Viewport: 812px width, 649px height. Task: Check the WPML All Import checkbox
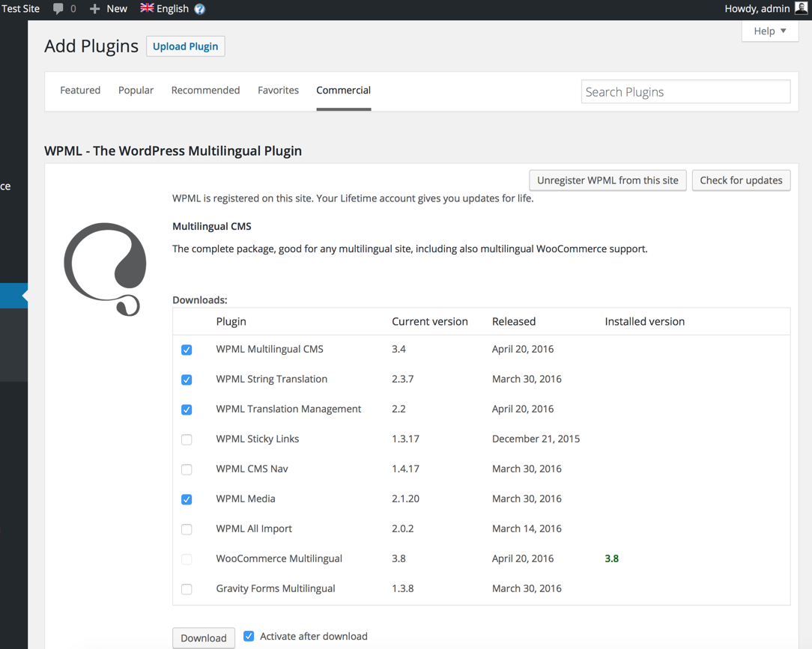pyautogui.click(x=187, y=529)
